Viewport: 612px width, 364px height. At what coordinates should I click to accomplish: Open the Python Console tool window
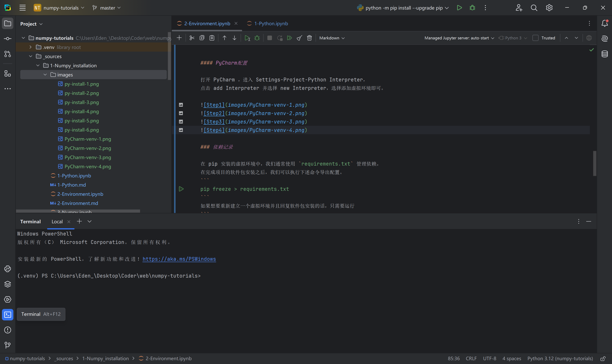coord(8,269)
